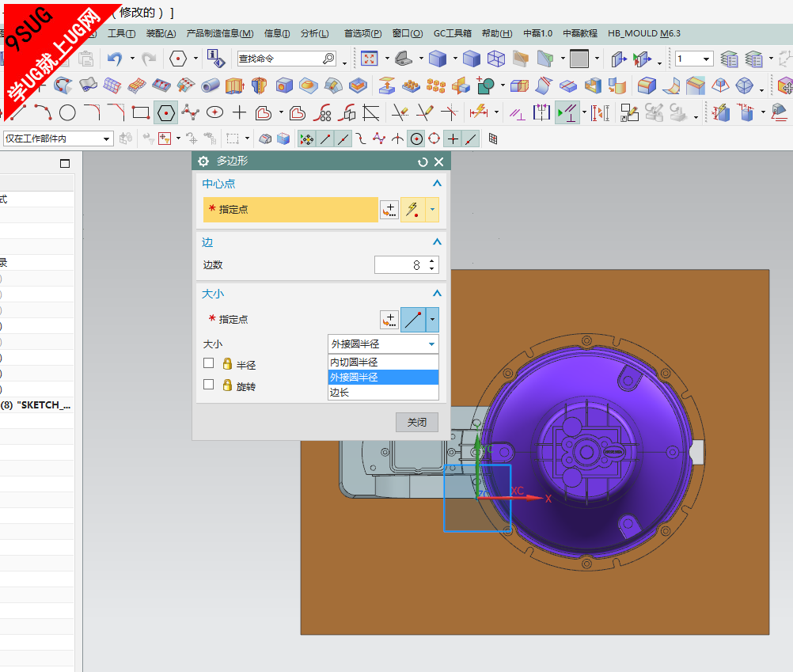Viewport: 793px width, 672px height.
Task: Select the Arc sketch tool
Action: [43, 112]
